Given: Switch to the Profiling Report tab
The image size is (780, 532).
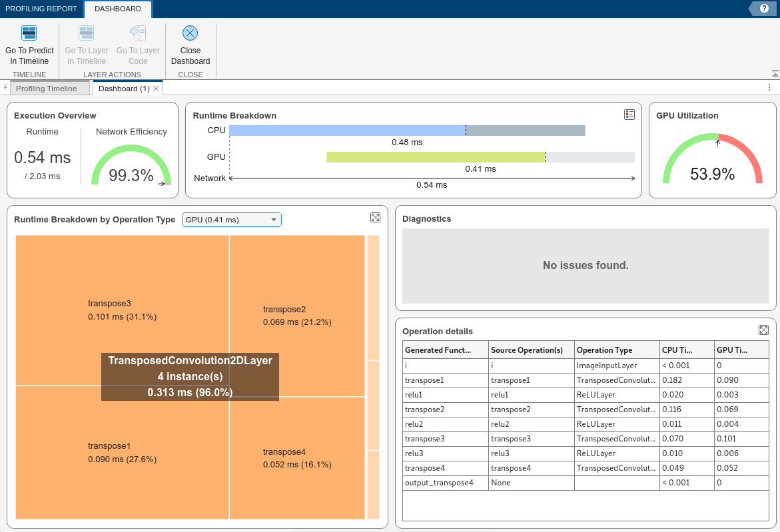Looking at the screenshot, I should point(41,9).
